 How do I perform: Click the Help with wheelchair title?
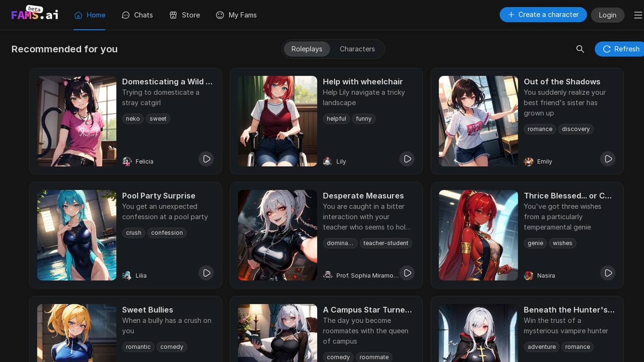point(363,81)
